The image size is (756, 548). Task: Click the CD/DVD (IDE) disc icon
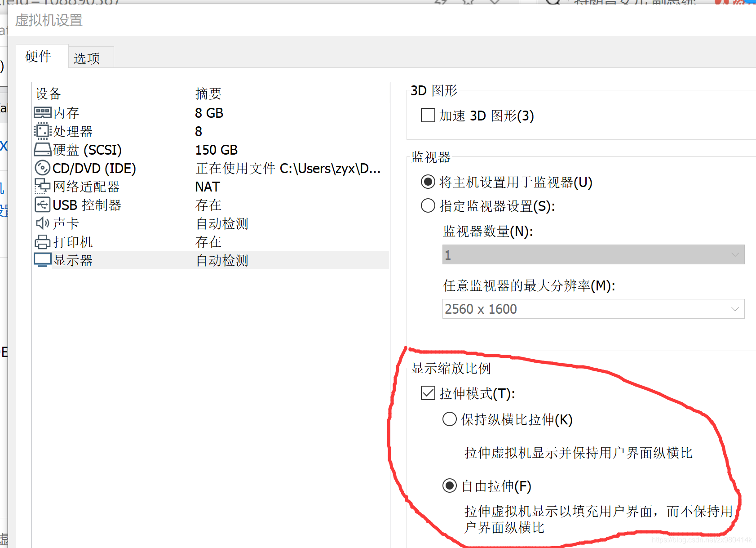click(x=42, y=168)
